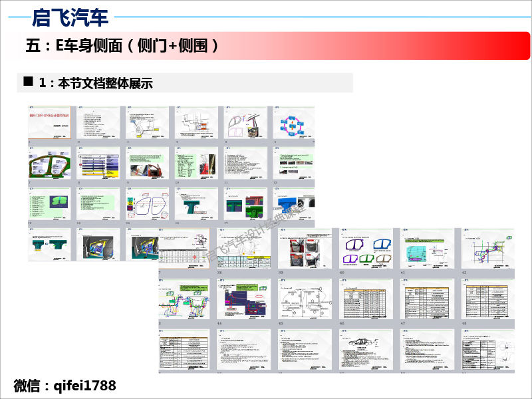Open slide 6 thumbnail with circular flow diagram
Screen dimensions: 532x399
tap(294, 122)
